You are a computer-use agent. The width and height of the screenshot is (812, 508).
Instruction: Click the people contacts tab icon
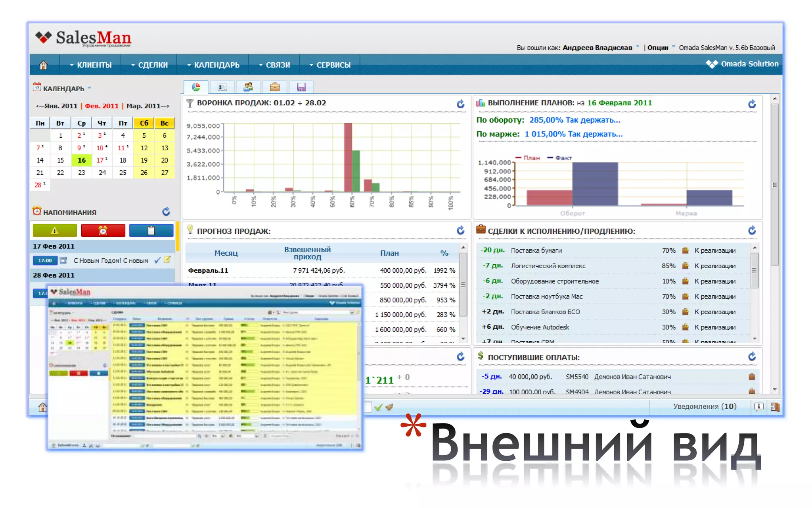(x=249, y=87)
